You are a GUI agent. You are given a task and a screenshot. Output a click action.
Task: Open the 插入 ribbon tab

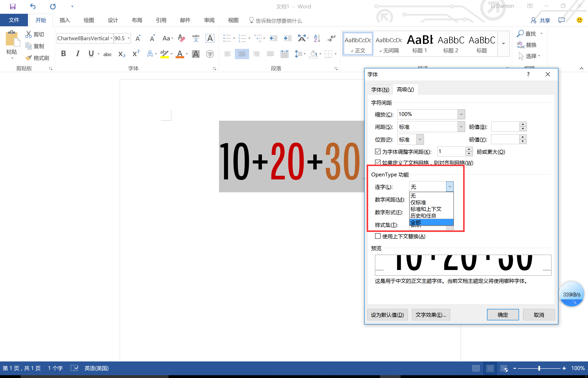(65, 20)
